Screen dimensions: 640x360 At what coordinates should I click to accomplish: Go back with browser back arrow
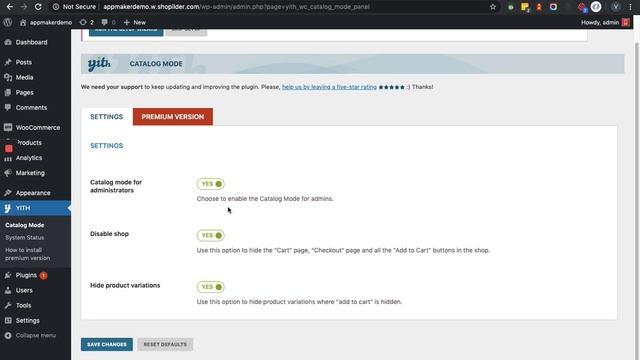[9, 7]
